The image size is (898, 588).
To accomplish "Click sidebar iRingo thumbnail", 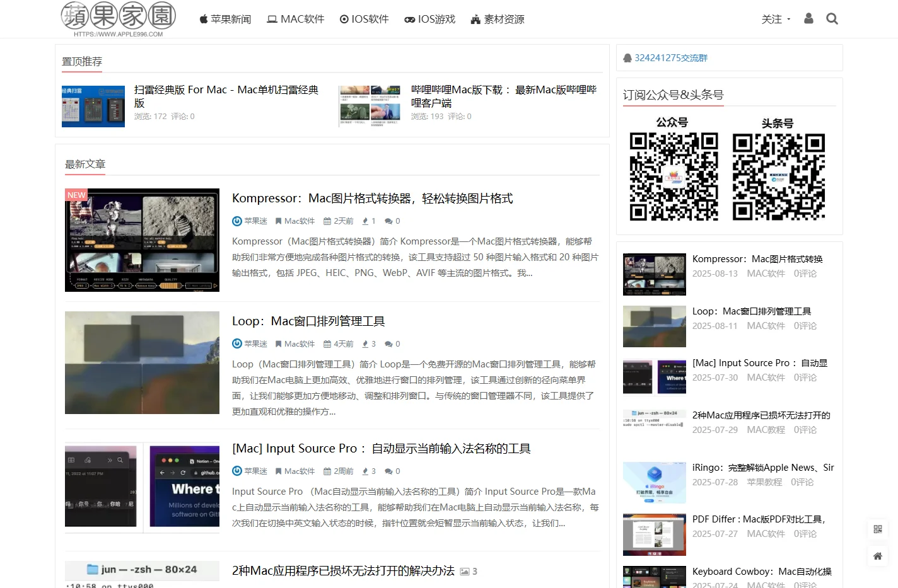I will coord(655,483).
